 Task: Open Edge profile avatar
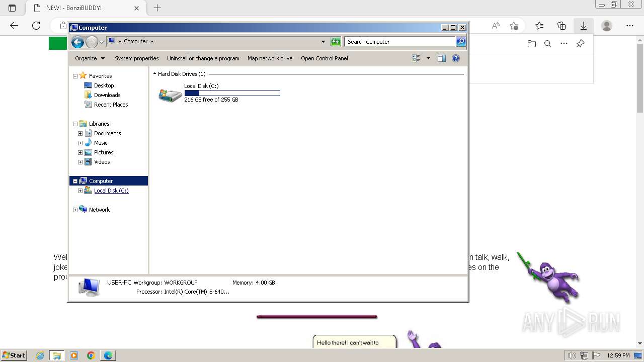607,26
